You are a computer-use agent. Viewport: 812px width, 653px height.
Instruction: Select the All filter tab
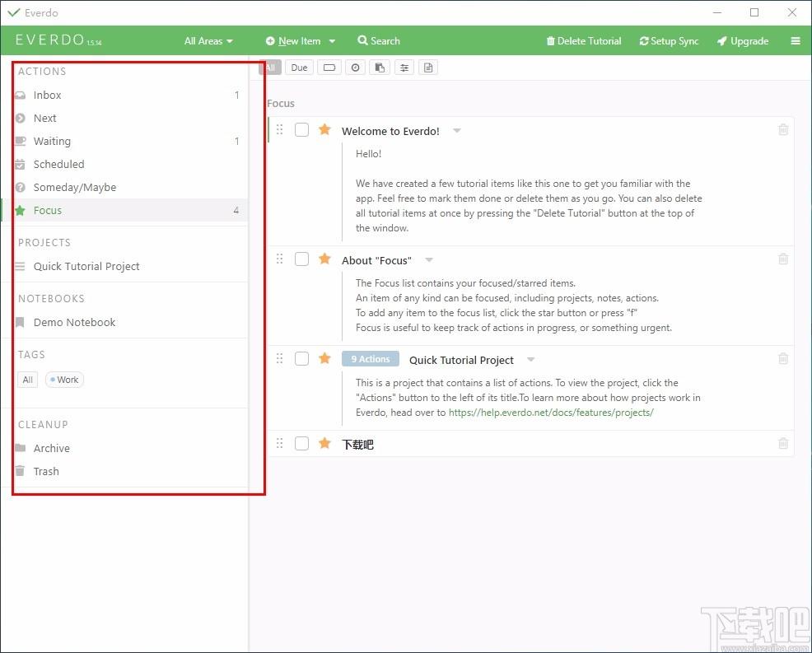270,68
